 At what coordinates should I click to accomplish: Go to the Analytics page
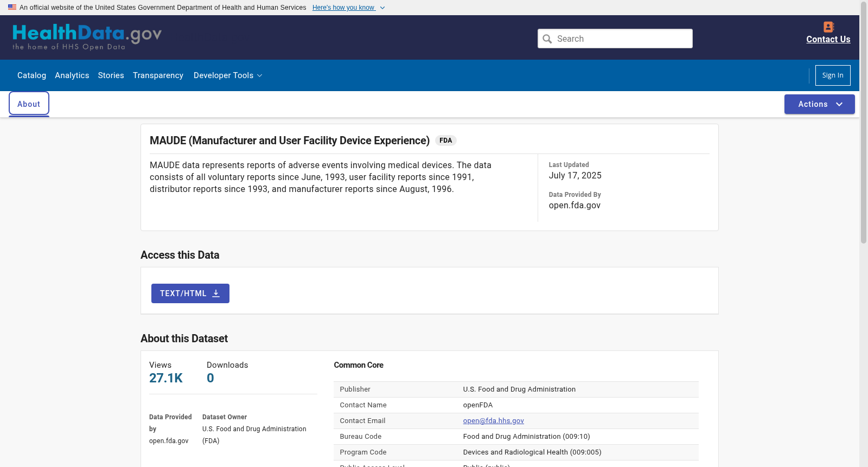[72, 75]
